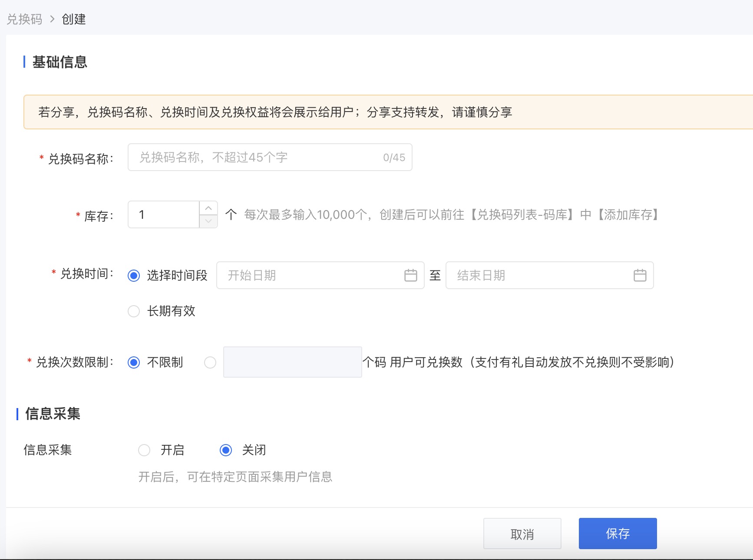This screenshot has width=753, height=560.
Task: Click into the 库存 number input
Action: [164, 214]
